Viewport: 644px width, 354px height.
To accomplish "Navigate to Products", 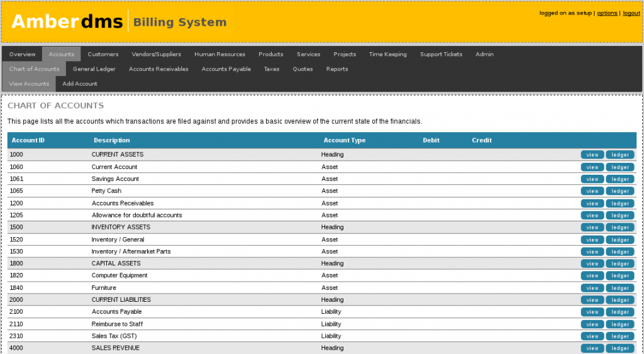I will (x=270, y=54).
